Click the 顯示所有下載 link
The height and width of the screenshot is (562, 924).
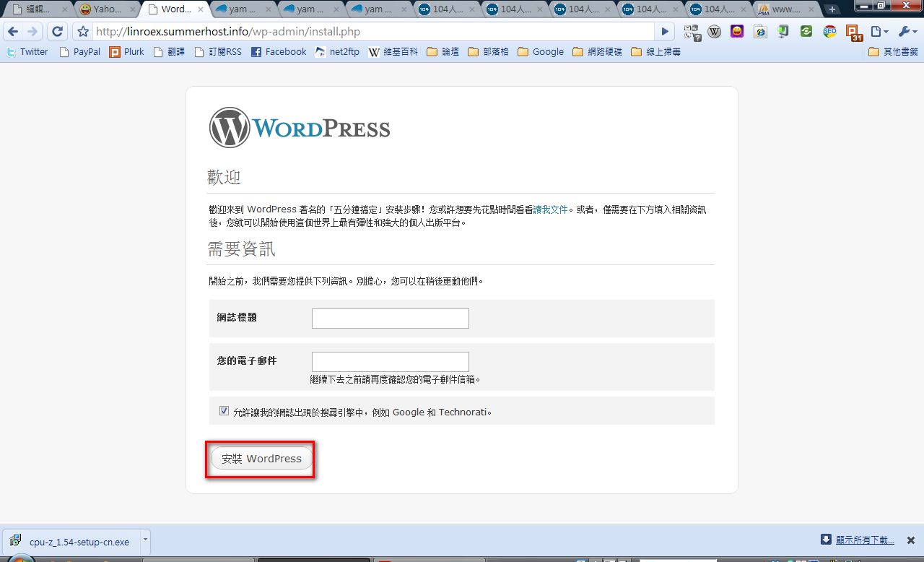(x=865, y=540)
